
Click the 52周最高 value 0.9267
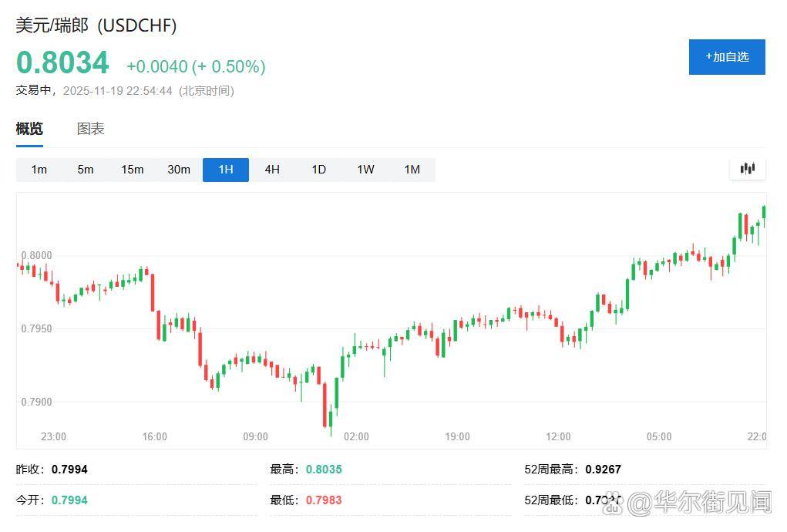(603, 469)
